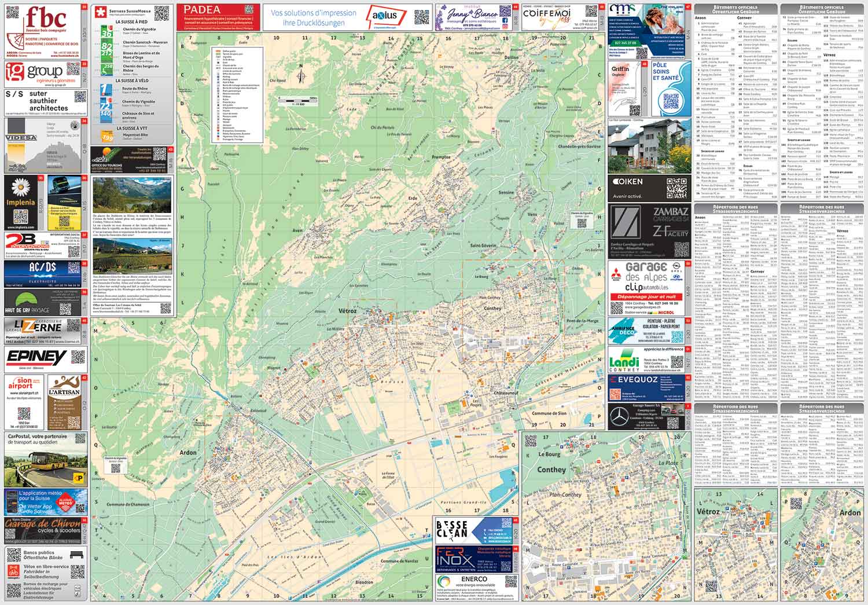Click the fbc fournier bois compagnie logo
The height and width of the screenshot is (605, 868).
coord(45,21)
